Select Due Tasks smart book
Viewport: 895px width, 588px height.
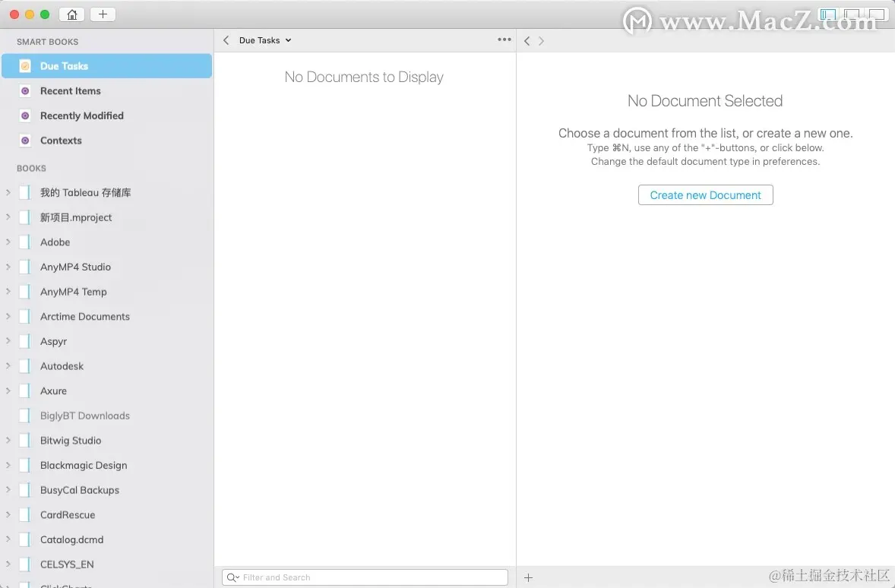coord(106,66)
